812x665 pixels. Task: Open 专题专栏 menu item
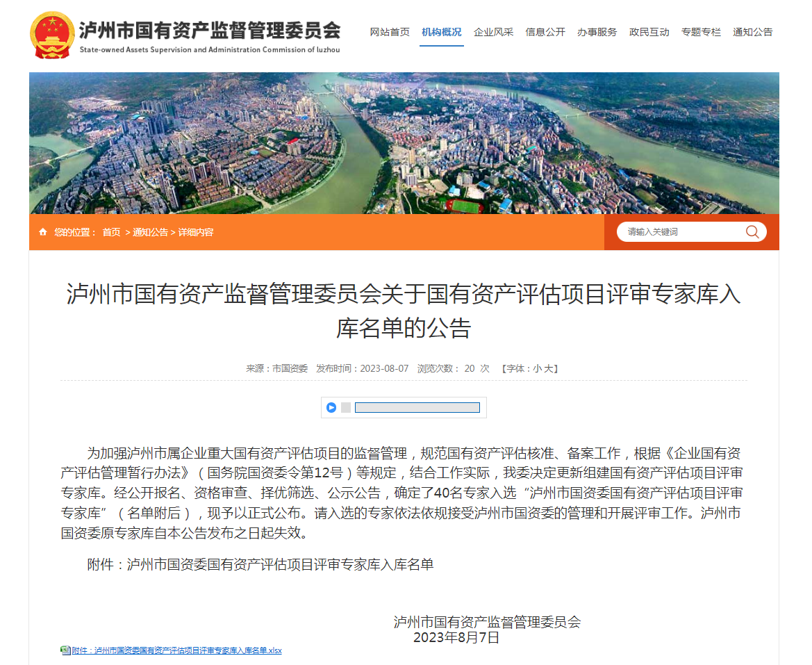(x=701, y=32)
